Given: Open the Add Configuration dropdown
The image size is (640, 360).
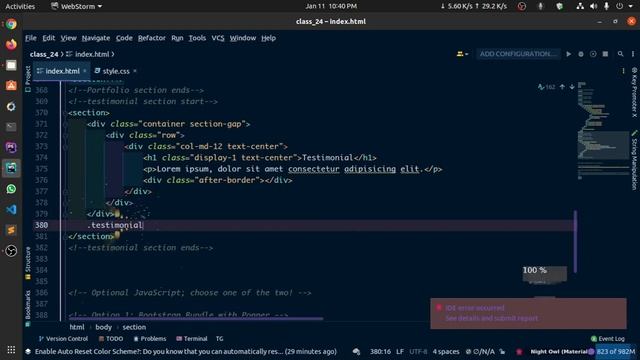Looking at the screenshot, I should tap(518, 54).
